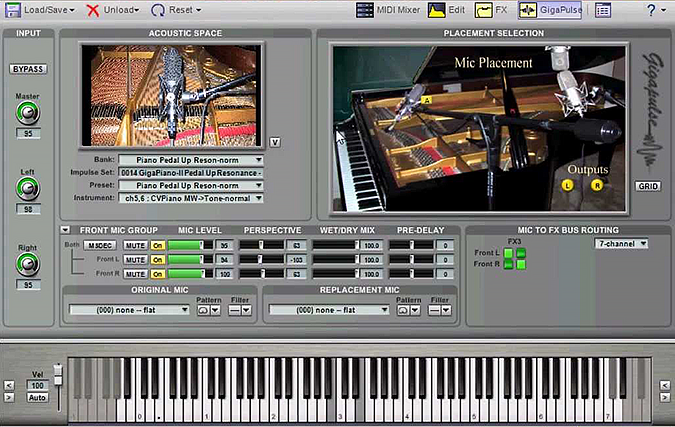Switch to the Edit view
675x427 pixels.
pos(446,10)
